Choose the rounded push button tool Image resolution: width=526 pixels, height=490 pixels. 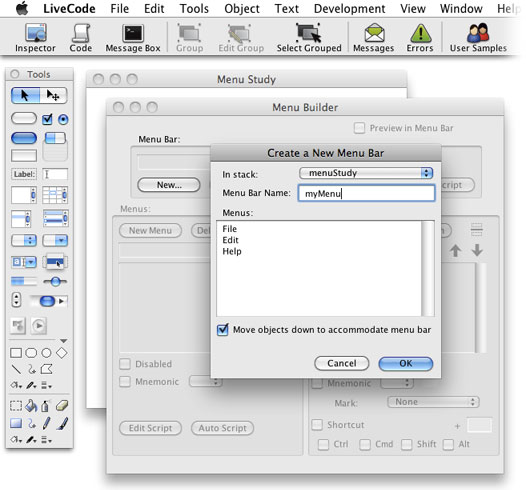coord(24,118)
